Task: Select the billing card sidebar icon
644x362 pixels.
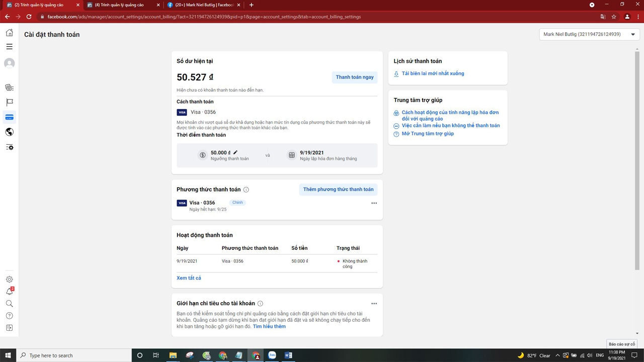Action: (9, 117)
